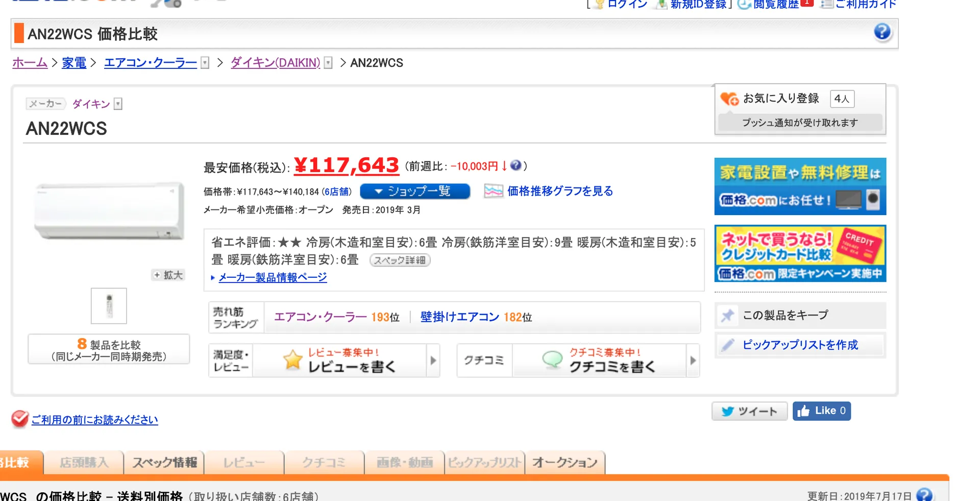The width and height of the screenshot is (980, 501).
Task: Click the スペック詳細 button
Action: click(400, 260)
